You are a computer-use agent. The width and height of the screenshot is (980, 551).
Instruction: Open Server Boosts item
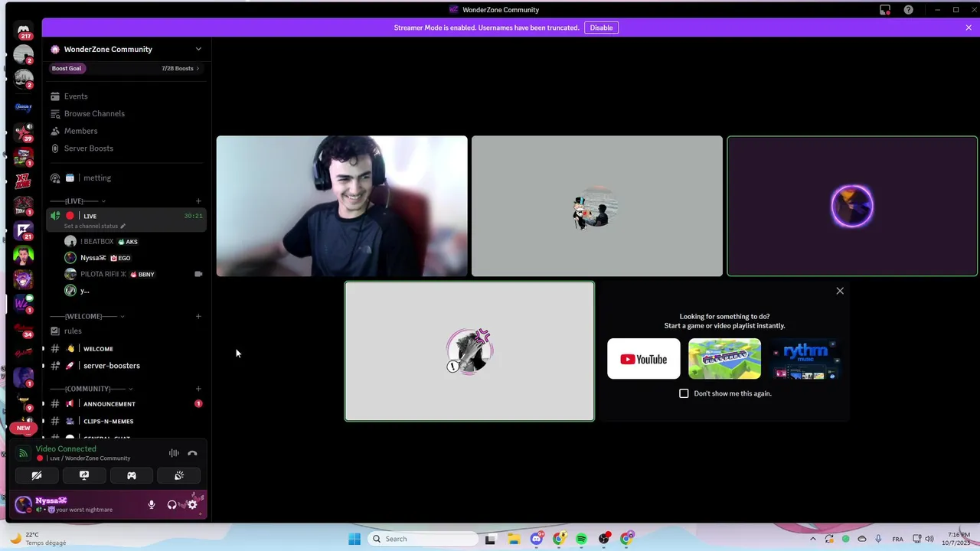[126, 148]
